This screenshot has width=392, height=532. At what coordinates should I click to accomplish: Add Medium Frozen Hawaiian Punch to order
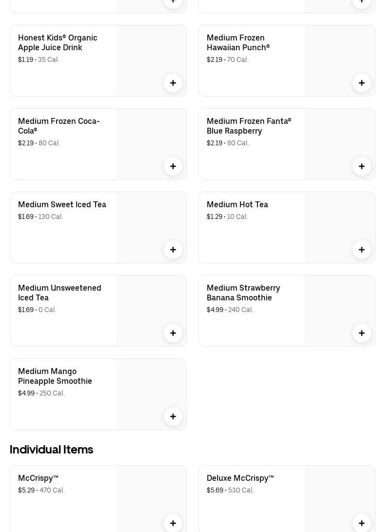click(x=362, y=83)
